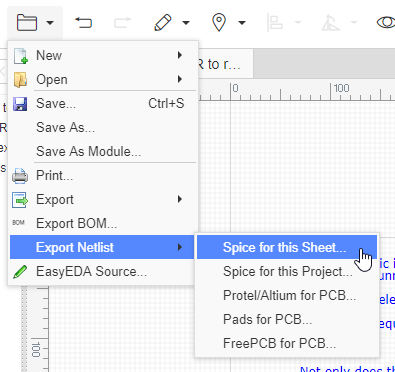Toggle the eye visibility icon
The width and height of the screenshot is (395, 372).
pyautogui.click(x=386, y=23)
